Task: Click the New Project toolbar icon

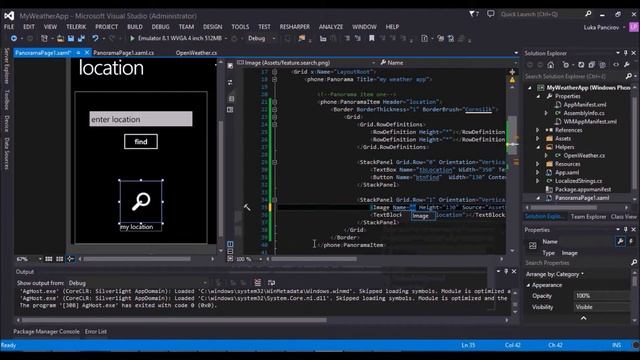Action: click(44, 38)
